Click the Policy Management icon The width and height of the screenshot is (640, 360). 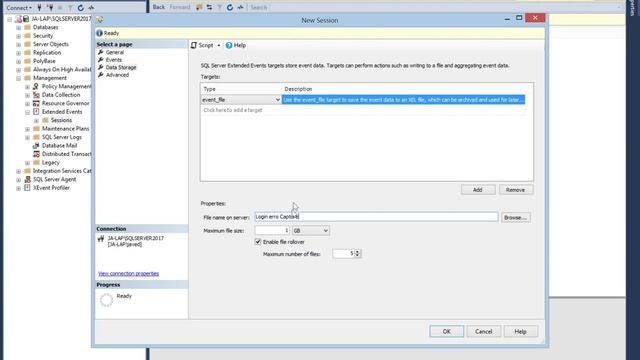(36, 87)
